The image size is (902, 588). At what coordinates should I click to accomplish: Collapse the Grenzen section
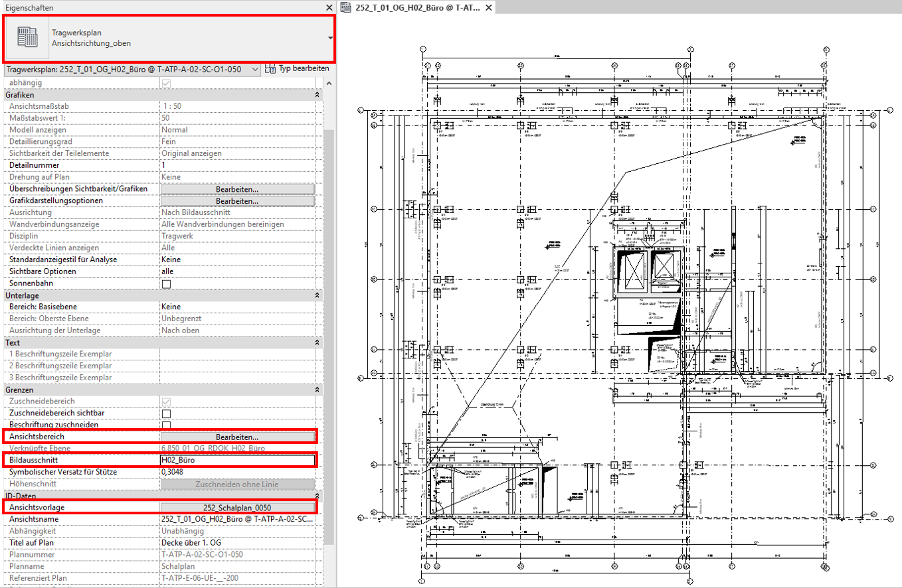point(318,390)
